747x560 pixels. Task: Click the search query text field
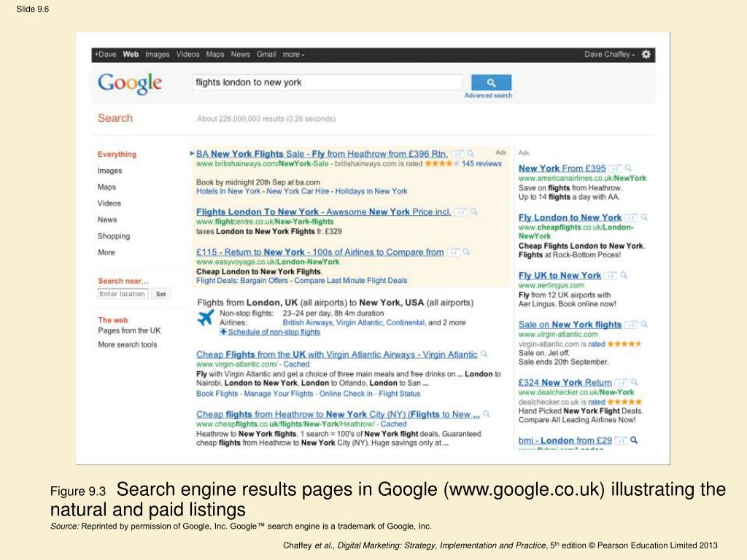pyautogui.click(x=328, y=82)
